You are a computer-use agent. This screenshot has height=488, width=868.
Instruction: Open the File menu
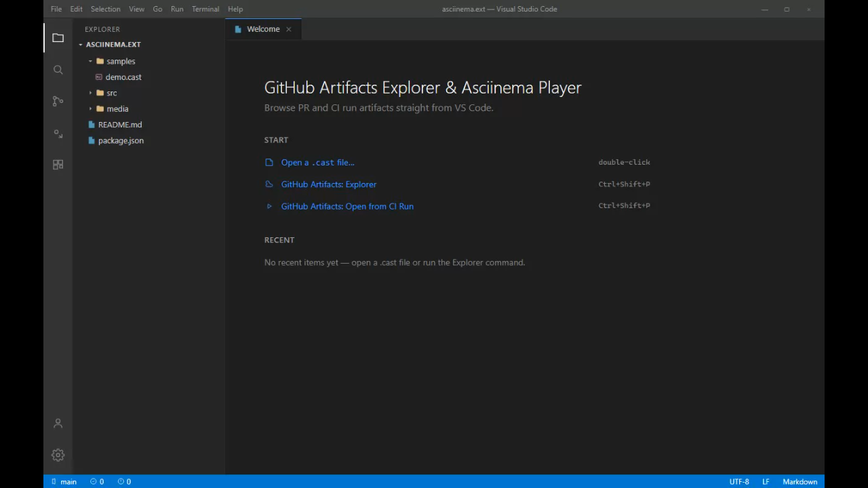(x=56, y=9)
